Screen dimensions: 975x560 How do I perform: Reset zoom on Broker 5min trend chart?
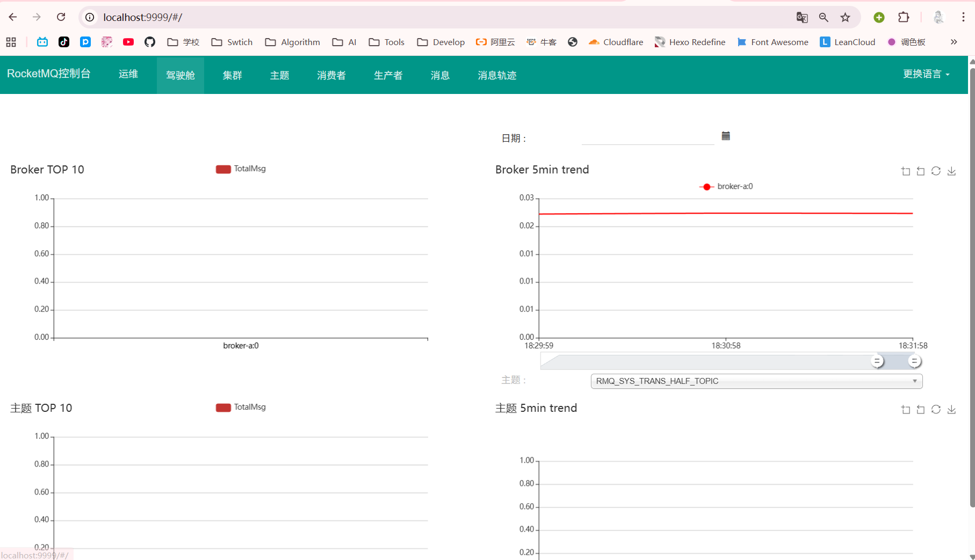(x=921, y=171)
